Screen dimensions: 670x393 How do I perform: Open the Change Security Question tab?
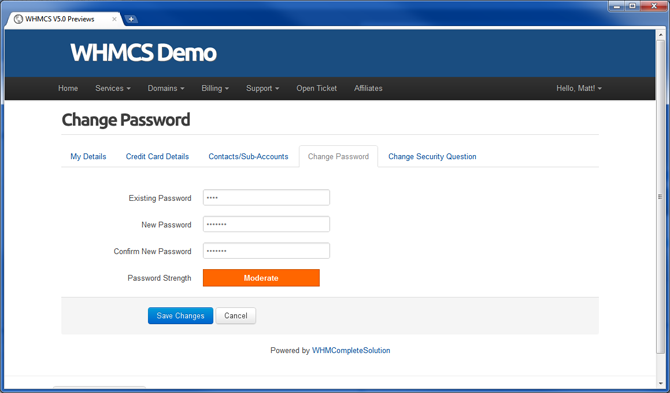(x=432, y=156)
